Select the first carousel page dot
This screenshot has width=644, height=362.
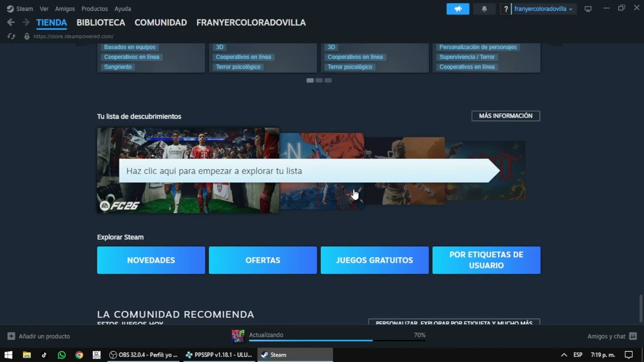310,80
